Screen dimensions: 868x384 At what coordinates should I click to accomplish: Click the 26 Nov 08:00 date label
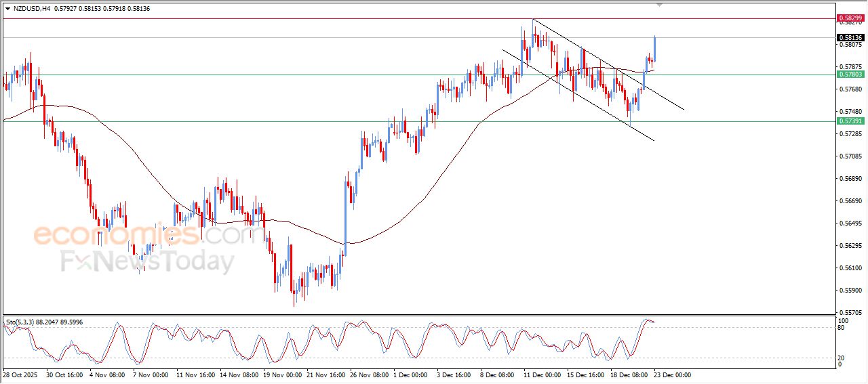pyautogui.click(x=370, y=375)
